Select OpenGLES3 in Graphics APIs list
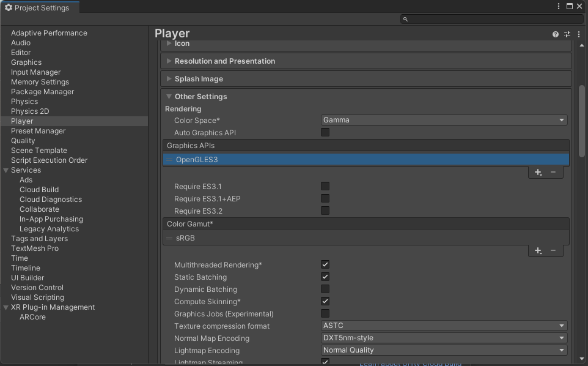The height and width of the screenshot is (366, 588). point(366,160)
